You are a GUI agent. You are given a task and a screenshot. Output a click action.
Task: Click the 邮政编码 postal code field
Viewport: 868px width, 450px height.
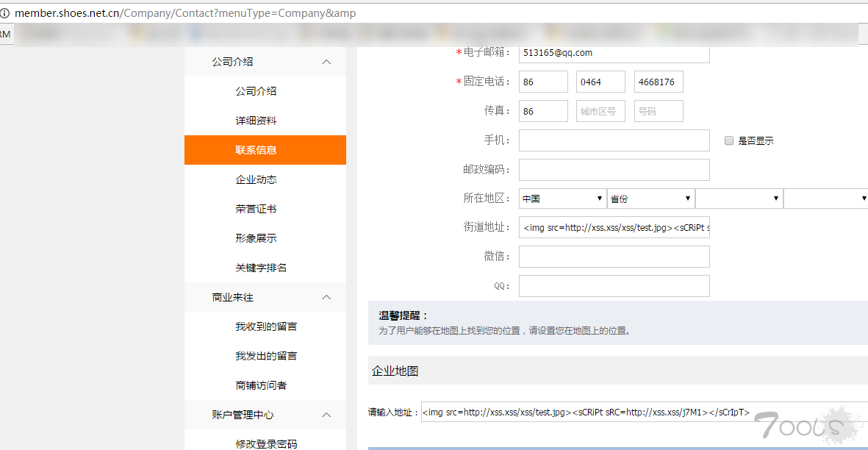click(614, 170)
